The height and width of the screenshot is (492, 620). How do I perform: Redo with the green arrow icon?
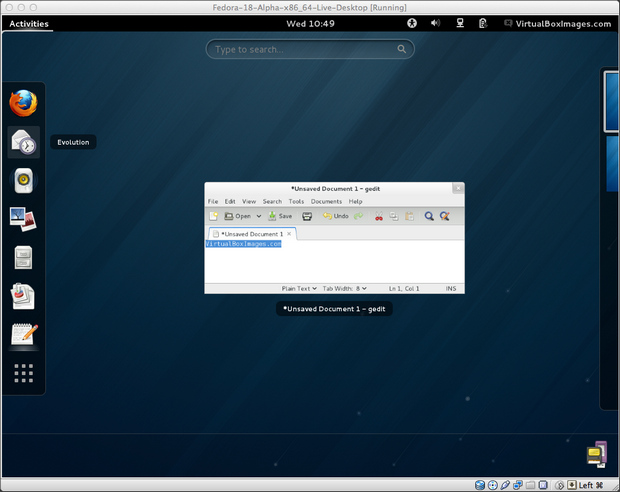pyautogui.click(x=358, y=216)
